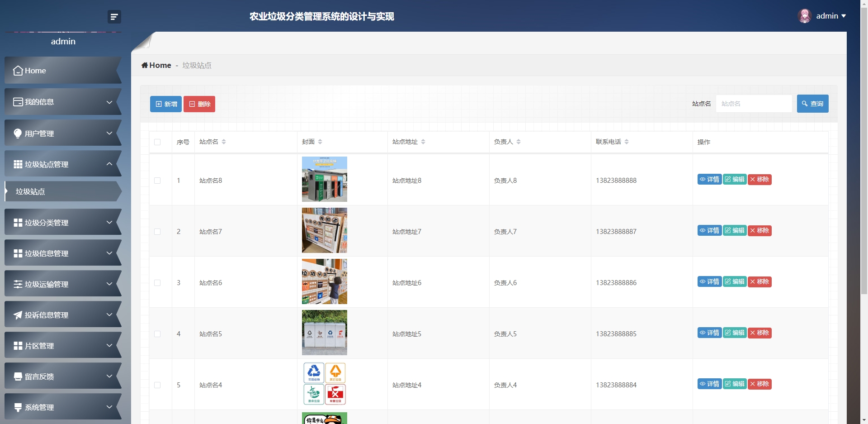Click the 新增 button to add a station
The width and height of the screenshot is (868, 424).
165,104
